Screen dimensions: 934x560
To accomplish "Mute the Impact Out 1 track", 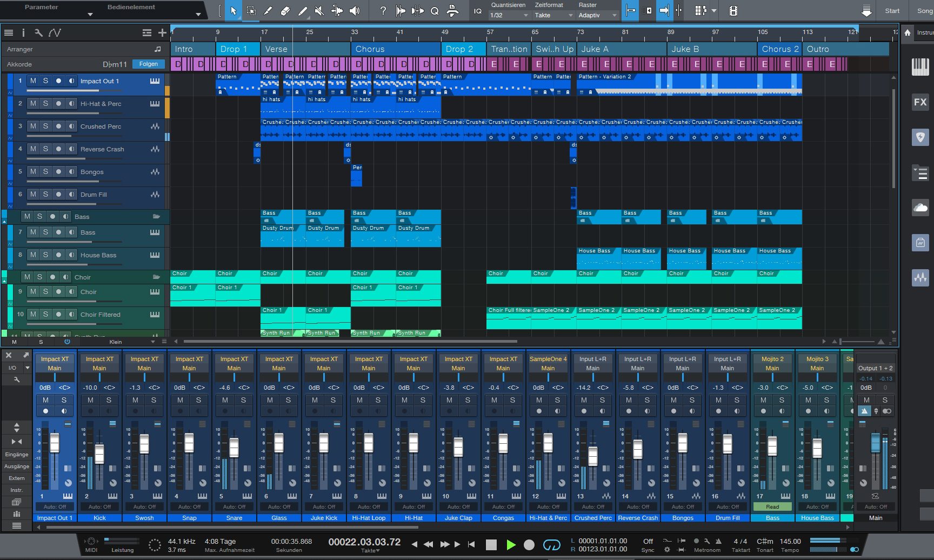I will [x=34, y=81].
